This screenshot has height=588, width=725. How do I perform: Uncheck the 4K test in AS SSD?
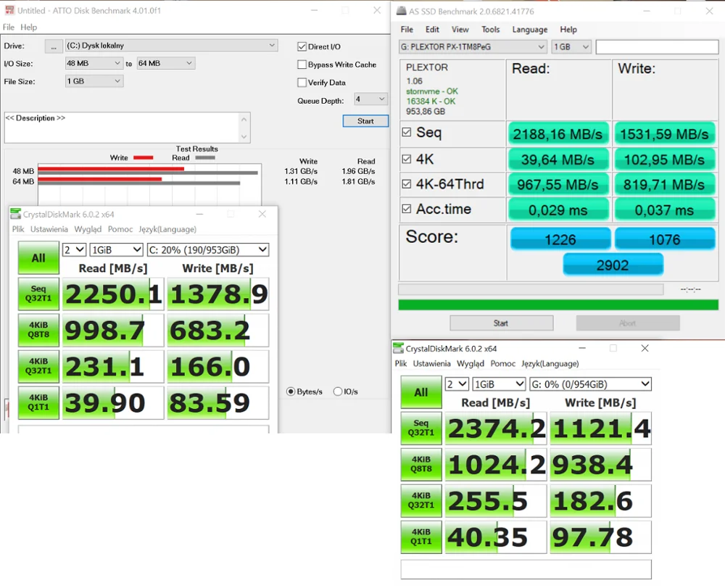pyautogui.click(x=407, y=159)
